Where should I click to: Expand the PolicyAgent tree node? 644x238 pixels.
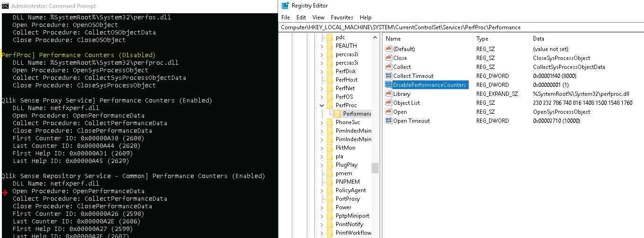coord(322,190)
